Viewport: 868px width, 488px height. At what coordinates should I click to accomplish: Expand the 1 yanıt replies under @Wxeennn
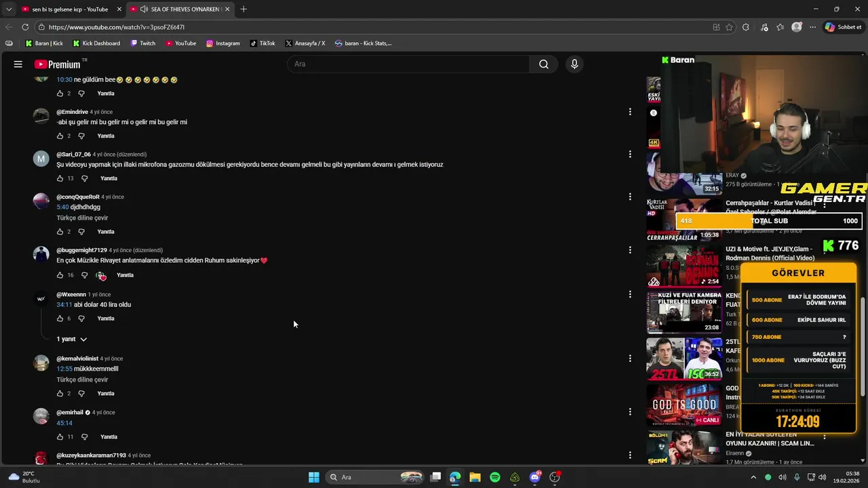[72, 339]
